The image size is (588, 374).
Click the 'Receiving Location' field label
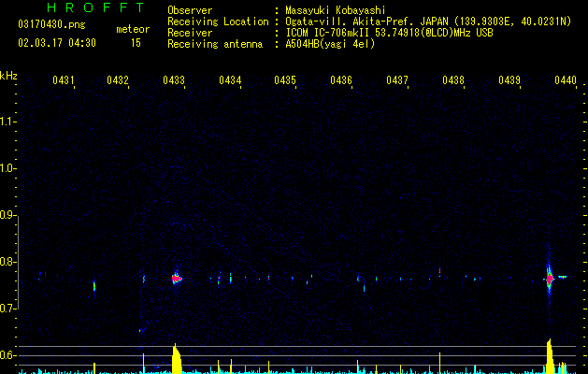(x=218, y=22)
